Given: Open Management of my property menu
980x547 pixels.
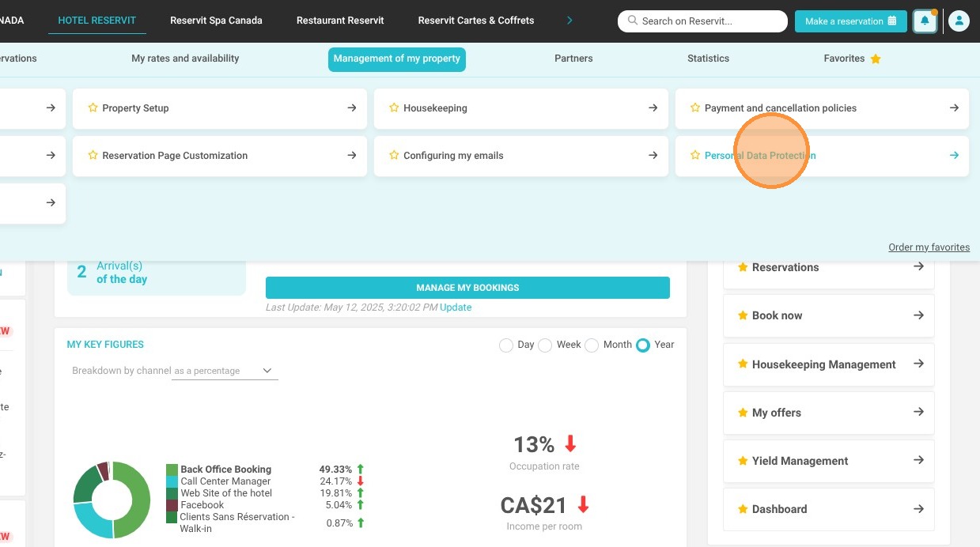Looking at the screenshot, I should [397, 59].
